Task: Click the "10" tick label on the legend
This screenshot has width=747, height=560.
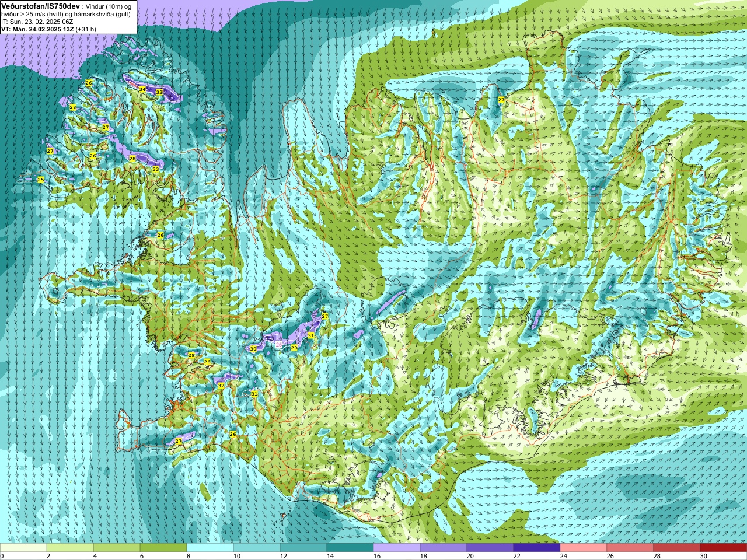Action: click(x=237, y=556)
